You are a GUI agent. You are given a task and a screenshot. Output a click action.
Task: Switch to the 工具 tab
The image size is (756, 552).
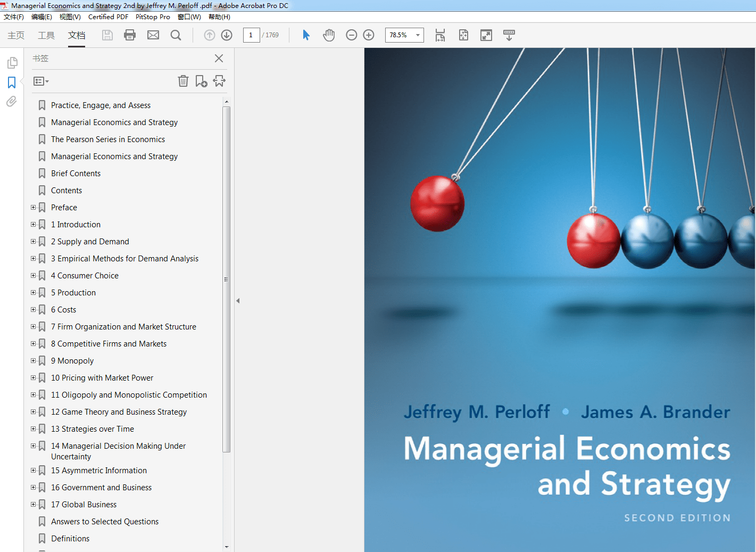click(x=46, y=35)
